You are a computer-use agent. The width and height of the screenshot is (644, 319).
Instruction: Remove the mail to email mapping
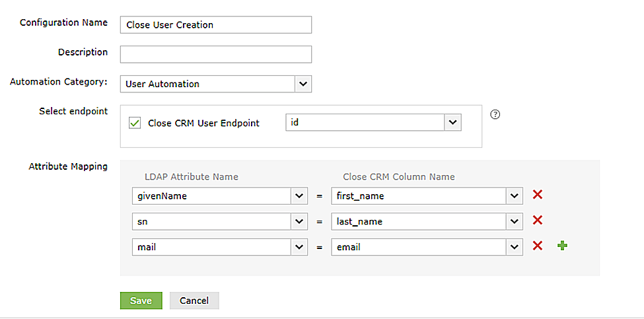point(538,246)
